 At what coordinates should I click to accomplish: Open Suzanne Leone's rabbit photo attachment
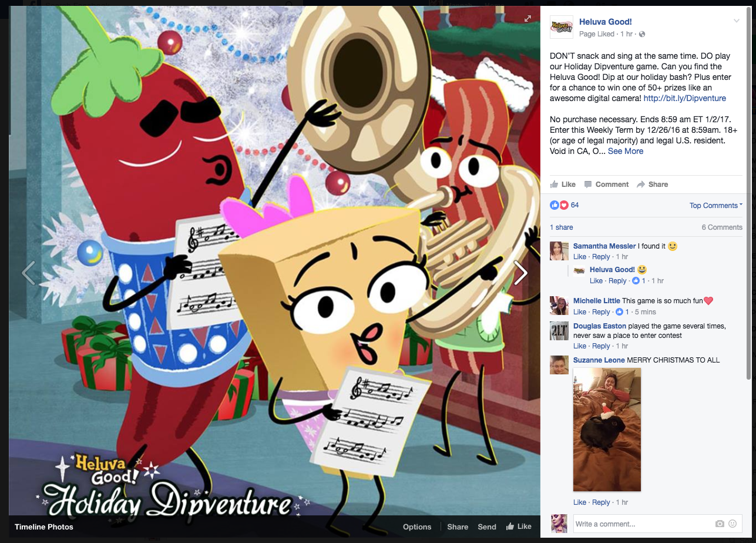(607, 430)
